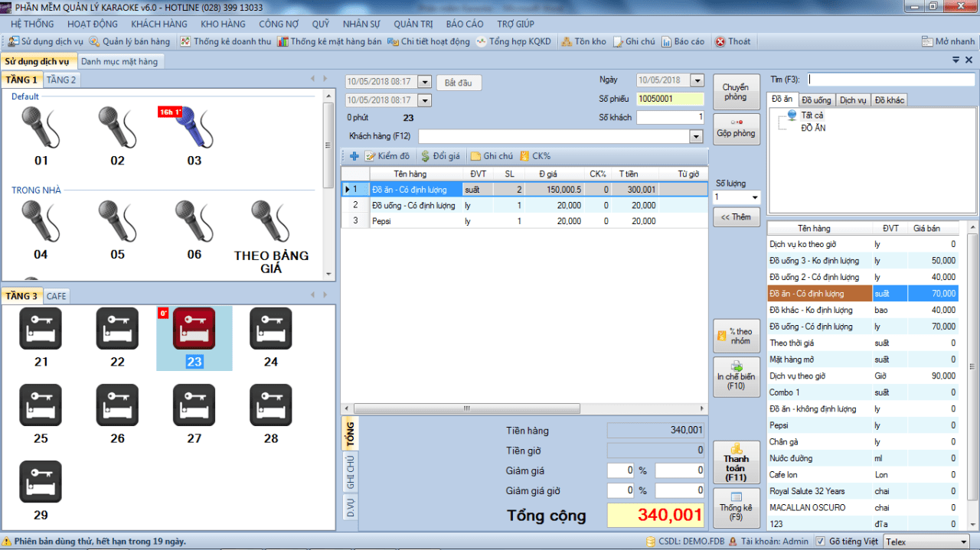Click the << Thêm button
Viewport: 980px width, 550px height.
click(736, 217)
